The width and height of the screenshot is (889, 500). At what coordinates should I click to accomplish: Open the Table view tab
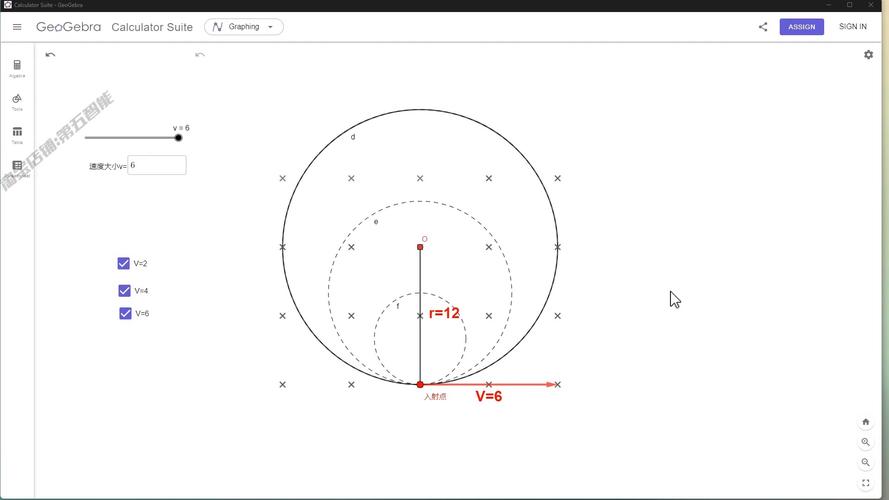click(17, 134)
